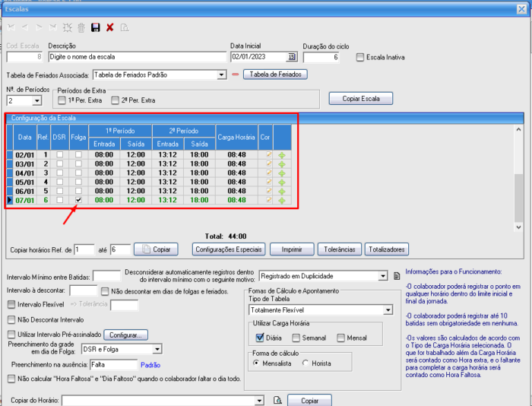Click search icon beside Copiar do Horário
The image size is (532, 406).
coord(277,400)
